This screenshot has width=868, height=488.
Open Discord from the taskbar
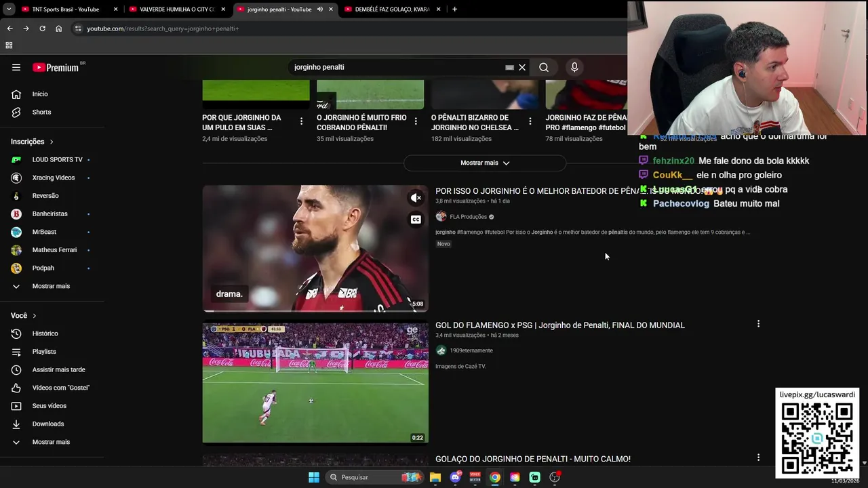click(x=456, y=477)
